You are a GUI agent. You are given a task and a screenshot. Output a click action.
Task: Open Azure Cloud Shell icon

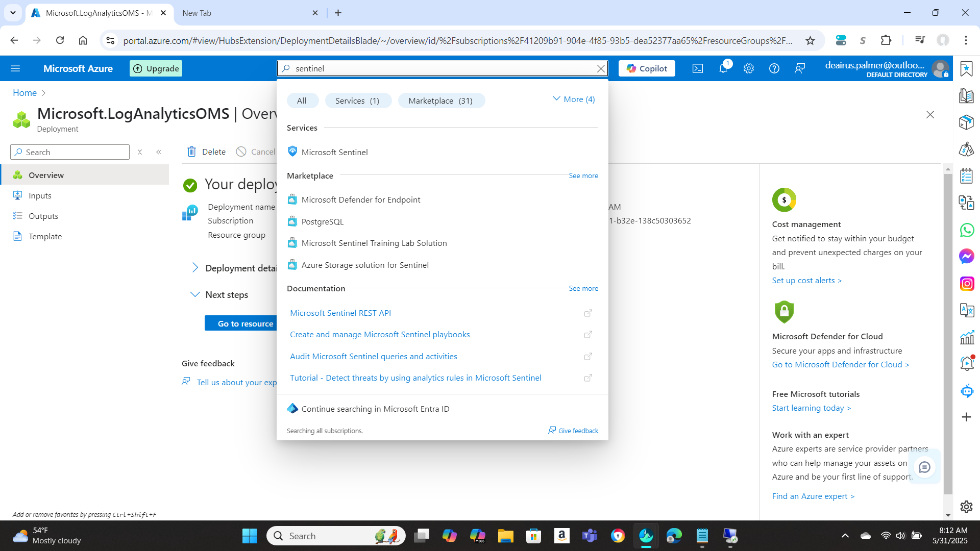click(x=697, y=68)
